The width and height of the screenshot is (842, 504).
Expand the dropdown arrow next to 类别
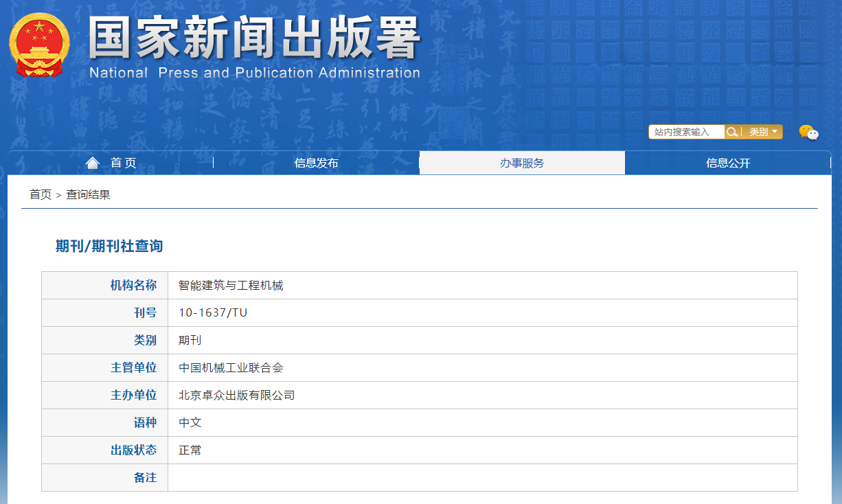pos(775,131)
